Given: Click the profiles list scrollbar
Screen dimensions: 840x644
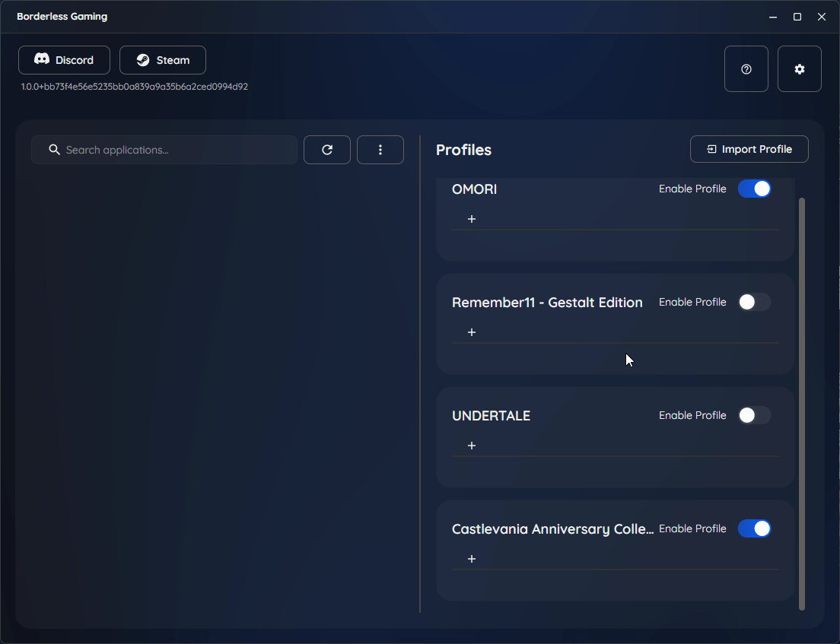Looking at the screenshot, I should [801, 404].
